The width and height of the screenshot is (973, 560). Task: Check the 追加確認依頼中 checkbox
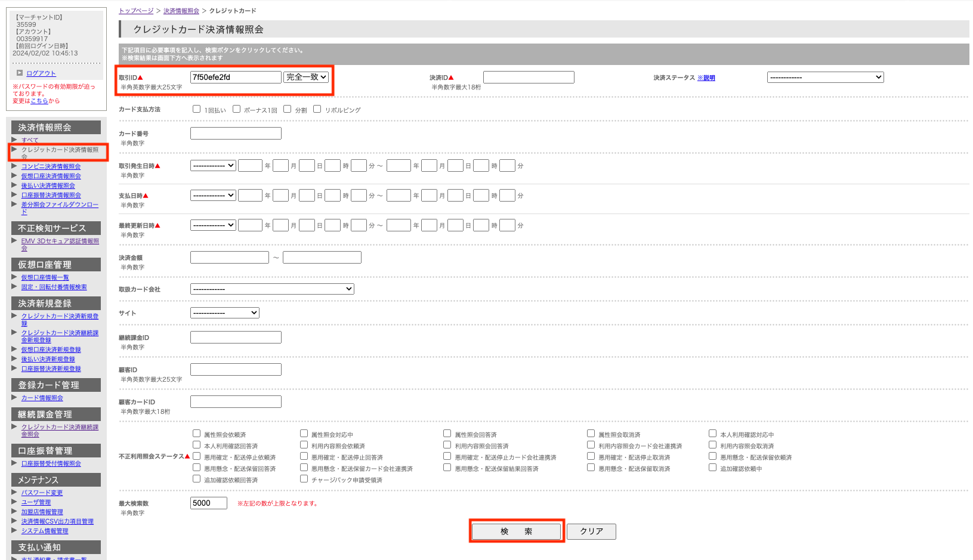point(712,468)
